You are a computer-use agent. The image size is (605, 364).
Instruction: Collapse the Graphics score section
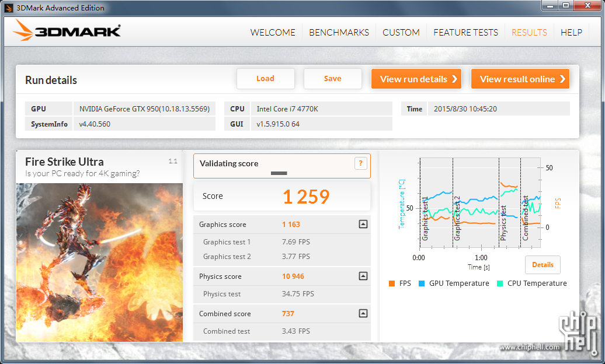363,224
